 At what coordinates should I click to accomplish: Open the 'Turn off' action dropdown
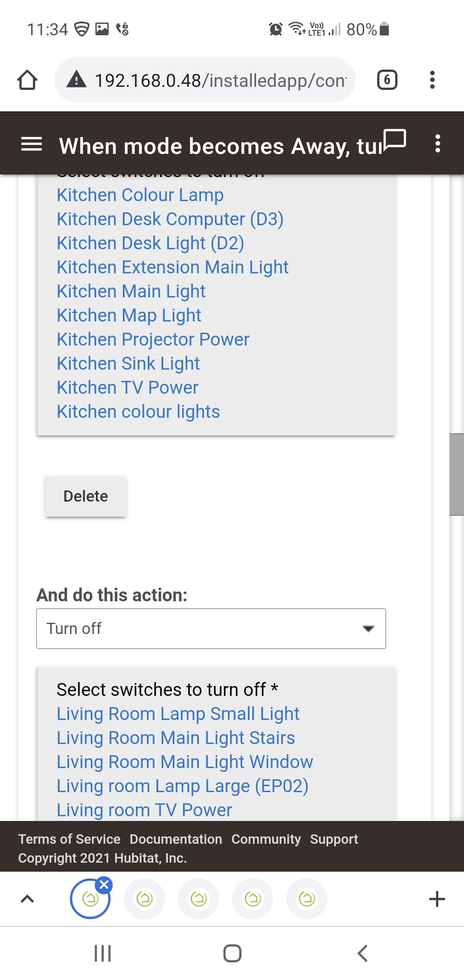point(211,628)
